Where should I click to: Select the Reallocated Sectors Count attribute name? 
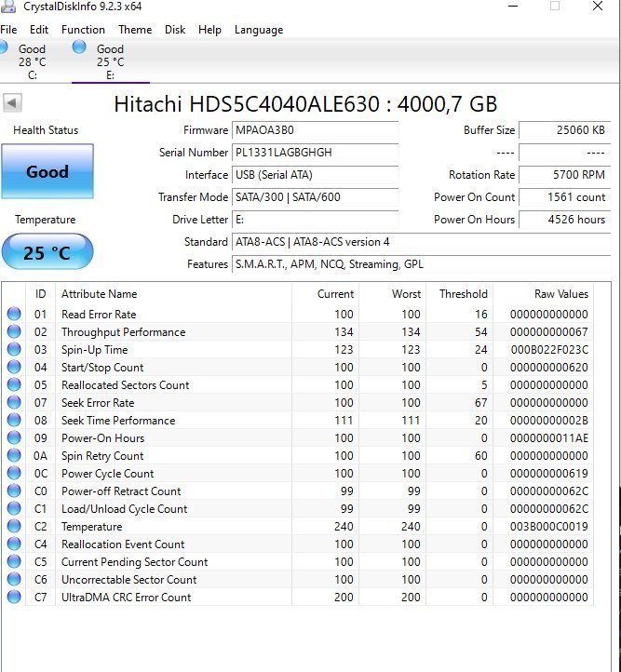point(125,384)
